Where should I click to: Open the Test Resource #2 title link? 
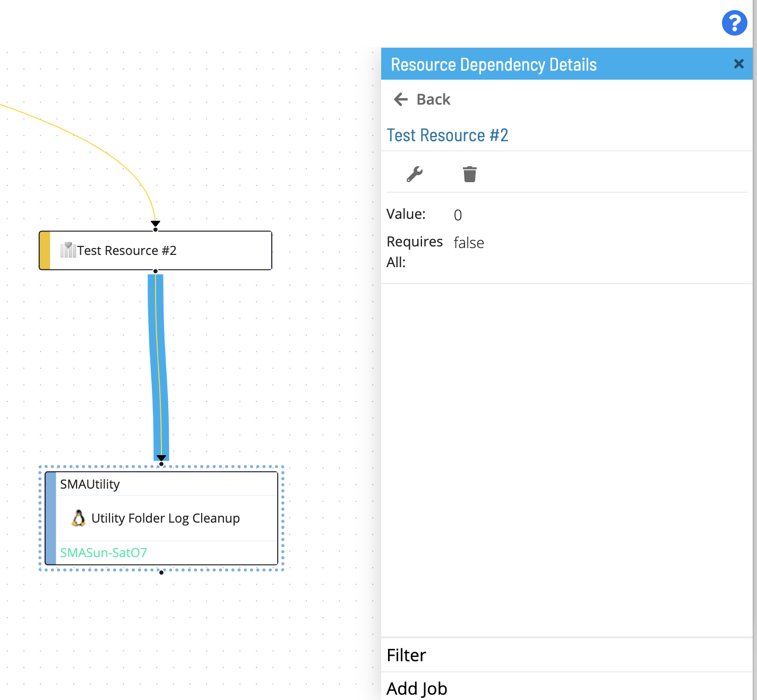(x=448, y=135)
